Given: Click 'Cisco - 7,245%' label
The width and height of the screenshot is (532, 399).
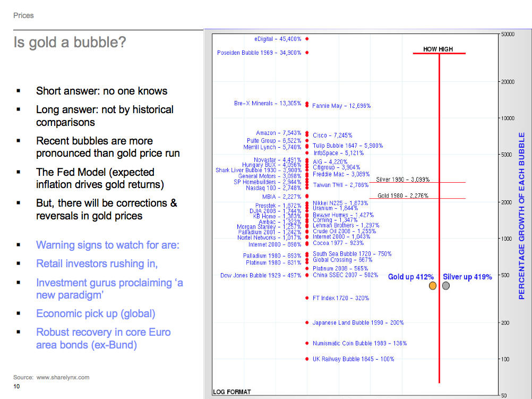Looking at the screenshot, I should pos(332,135).
